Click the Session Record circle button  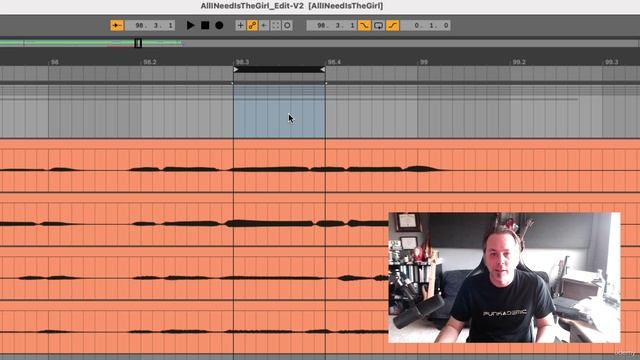click(287, 25)
